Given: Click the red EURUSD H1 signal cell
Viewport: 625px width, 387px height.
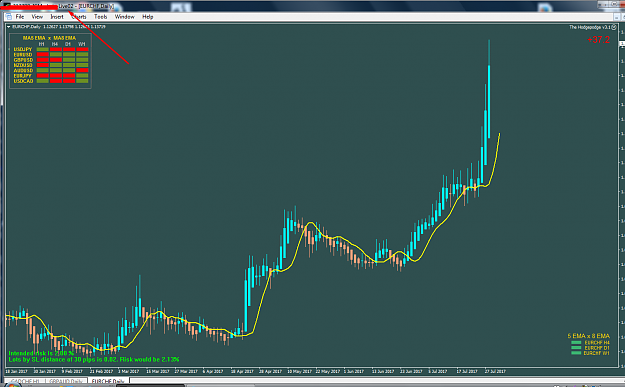Looking at the screenshot, I should tap(43, 55).
